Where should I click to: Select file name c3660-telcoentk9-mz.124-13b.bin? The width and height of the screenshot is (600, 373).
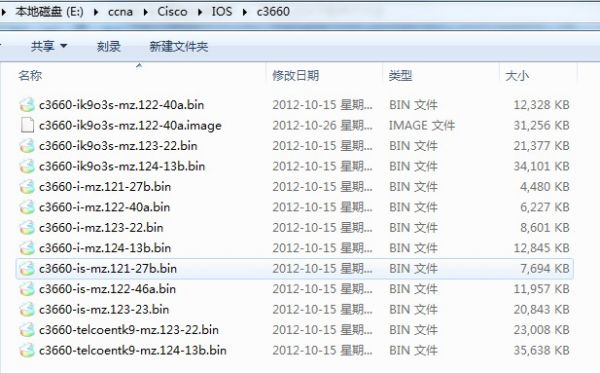(x=133, y=350)
